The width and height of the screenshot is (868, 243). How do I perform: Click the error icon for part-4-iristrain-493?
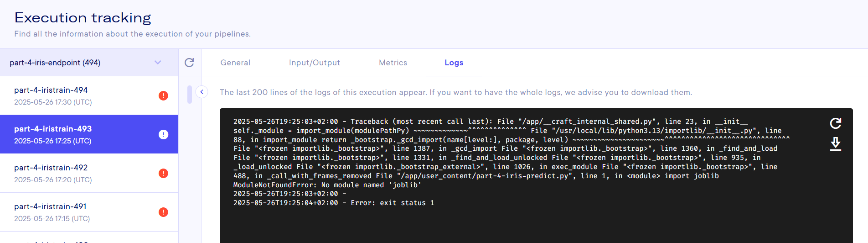coord(163,134)
